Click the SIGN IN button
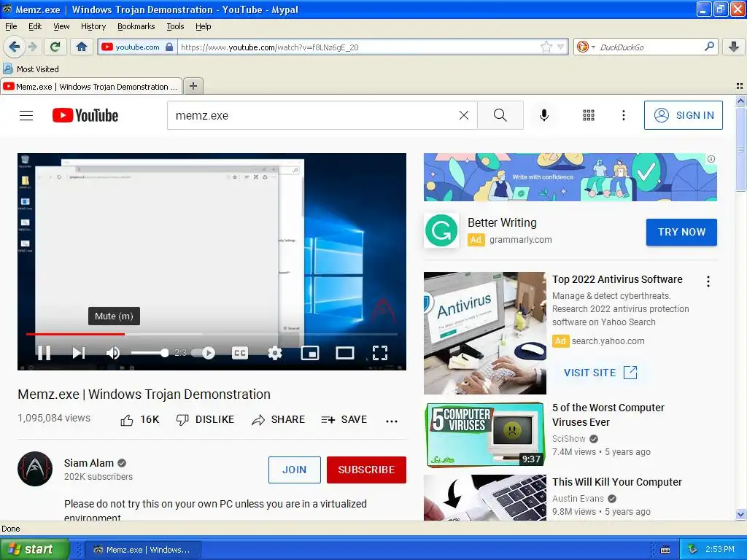747x560 pixels. [x=683, y=115]
